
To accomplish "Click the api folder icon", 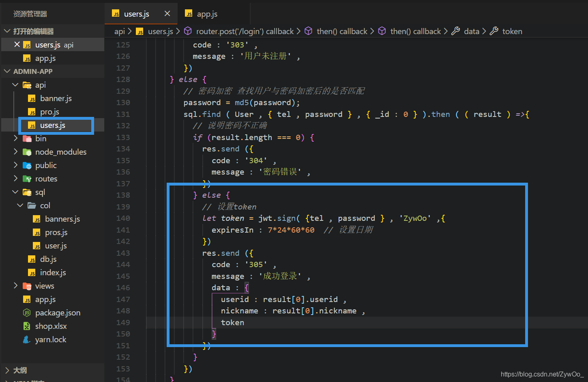I will tap(27, 85).
